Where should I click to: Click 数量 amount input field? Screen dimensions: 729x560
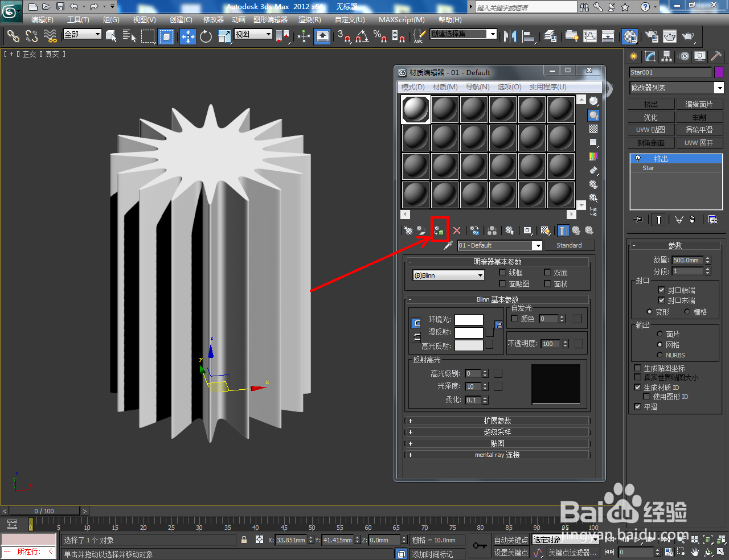pyautogui.click(x=688, y=260)
